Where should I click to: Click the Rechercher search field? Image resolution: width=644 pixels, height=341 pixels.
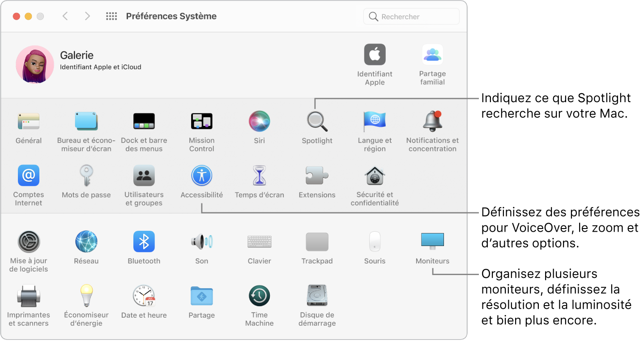412,17
